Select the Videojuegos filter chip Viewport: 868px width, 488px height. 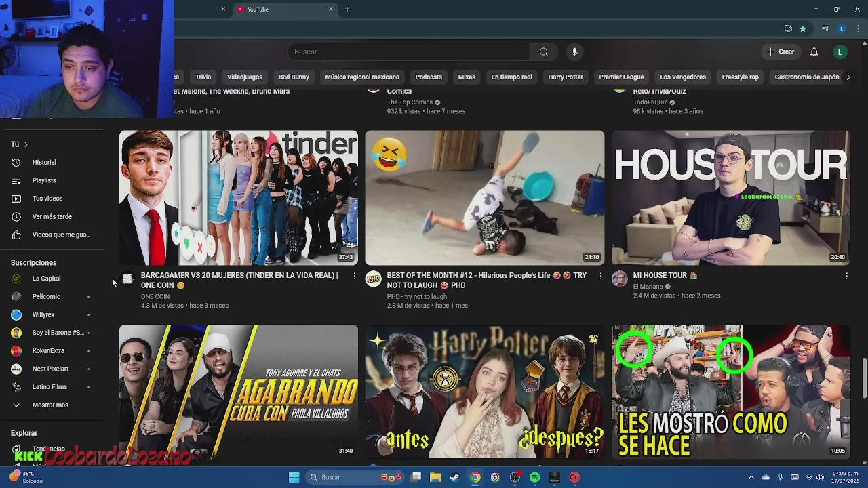(244, 77)
